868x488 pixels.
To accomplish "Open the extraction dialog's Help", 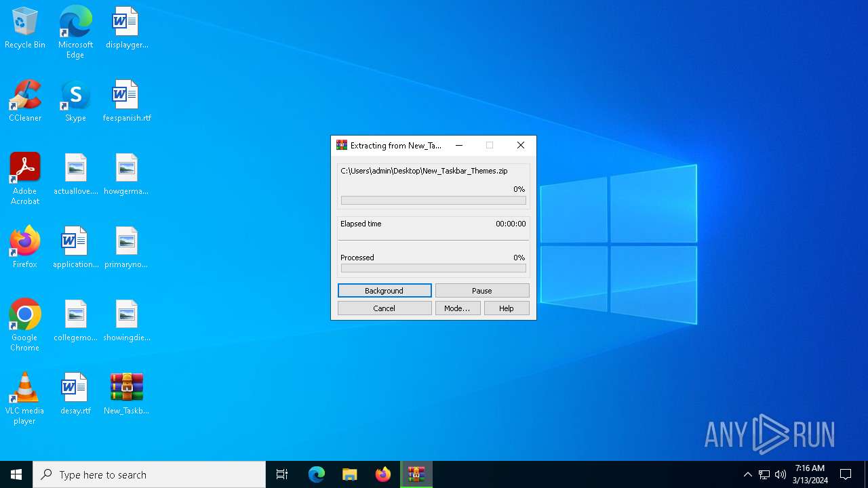I will pyautogui.click(x=507, y=308).
